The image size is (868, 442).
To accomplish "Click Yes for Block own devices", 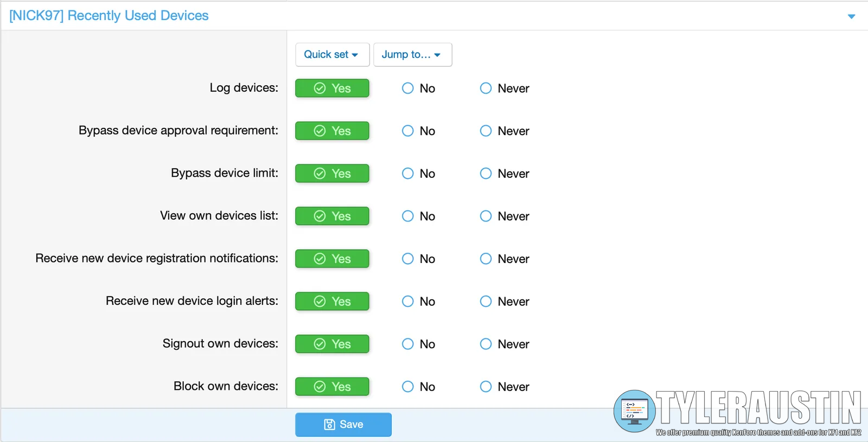I will pyautogui.click(x=332, y=387).
